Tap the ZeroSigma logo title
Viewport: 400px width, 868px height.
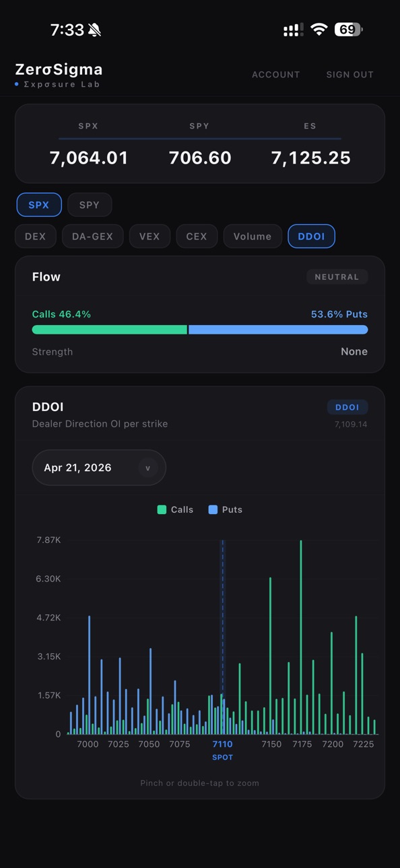[x=59, y=69]
